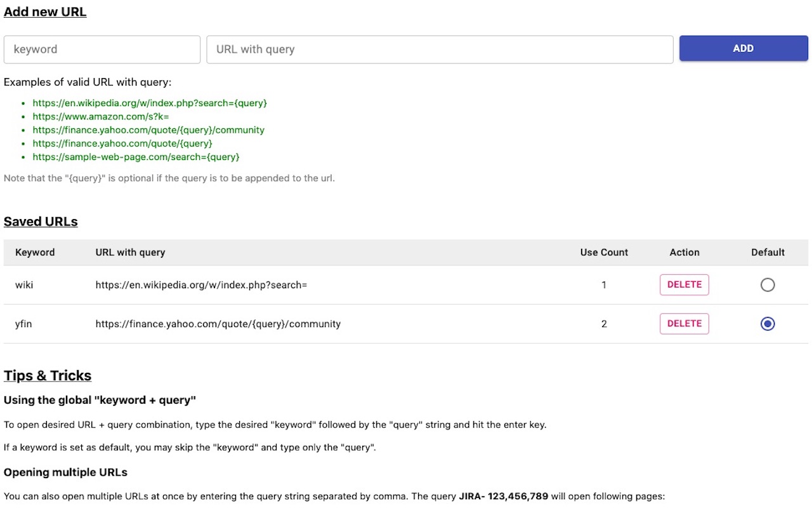Click the Saved URLs heading
Viewport: 812px width, 508px height.
[x=41, y=221]
